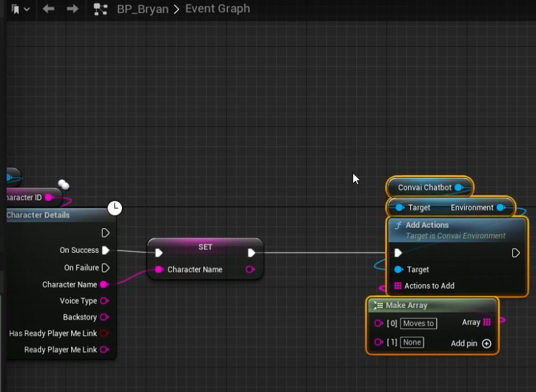The height and width of the screenshot is (392, 536).
Task: Click the On Failure execution pin
Action: click(x=105, y=268)
